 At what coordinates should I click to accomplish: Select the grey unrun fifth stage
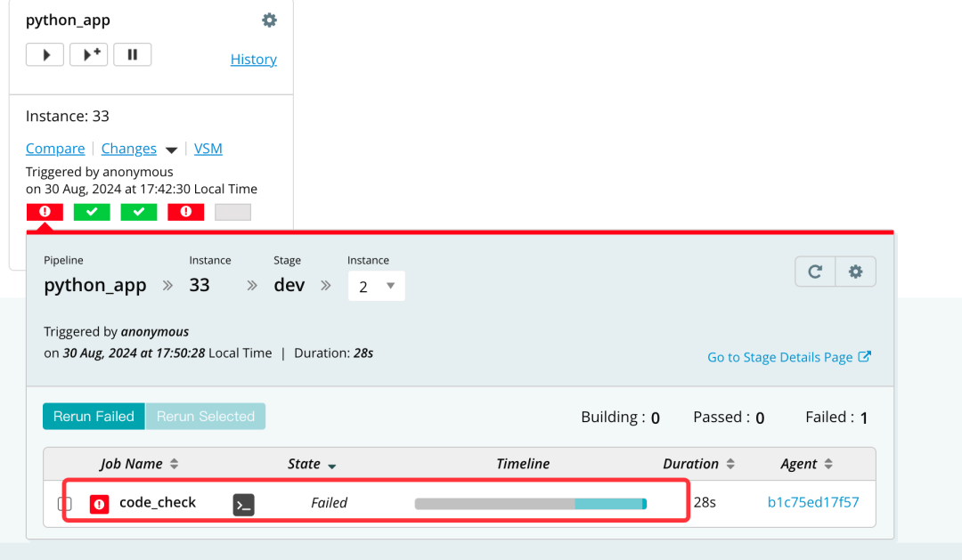pyautogui.click(x=233, y=212)
